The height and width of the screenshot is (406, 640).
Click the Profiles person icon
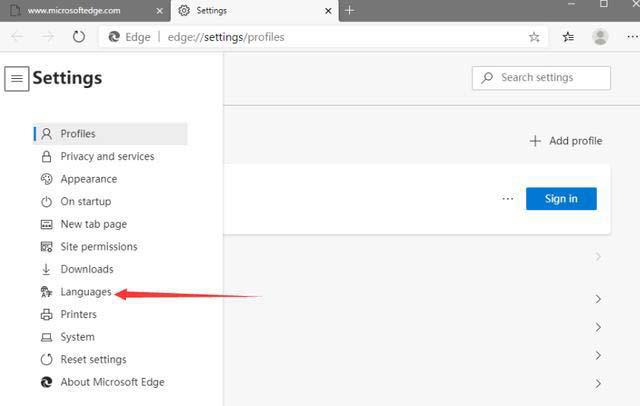click(47, 134)
